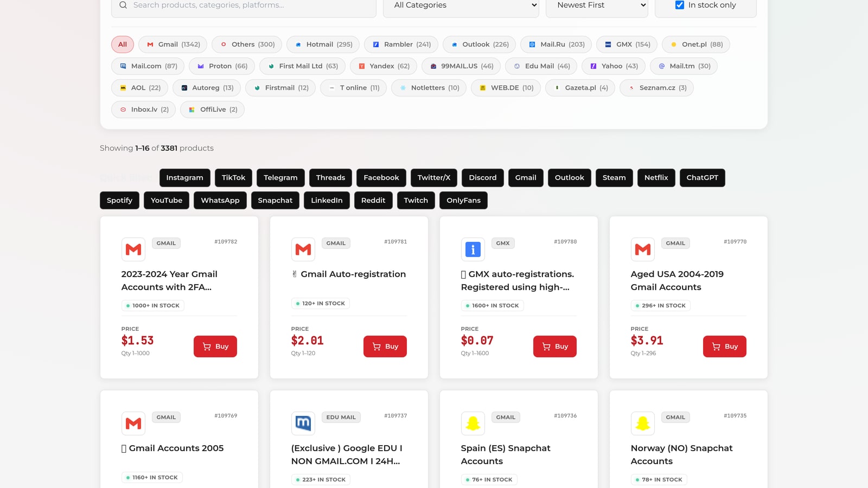The height and width of the screenshot is (488, 868).
Task: Click the Notletters (10) filter chip
Action: [x=429, y=88]
